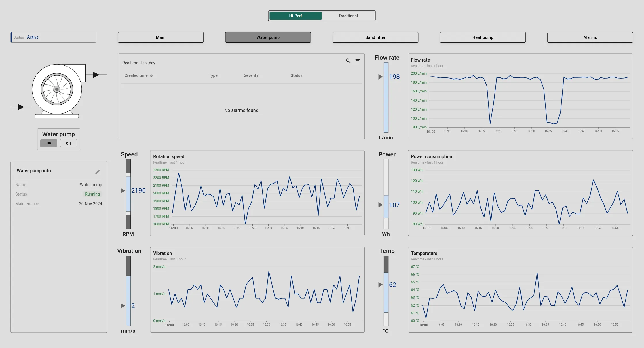Turn the water pump Off
Viewport: 644px width, 348px height.
click(68, 143)
